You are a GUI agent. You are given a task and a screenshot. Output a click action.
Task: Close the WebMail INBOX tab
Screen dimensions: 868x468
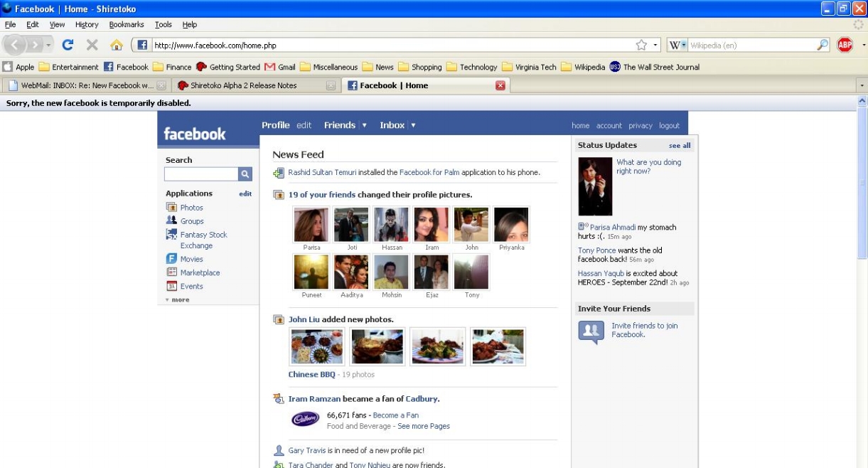(161, 85)
